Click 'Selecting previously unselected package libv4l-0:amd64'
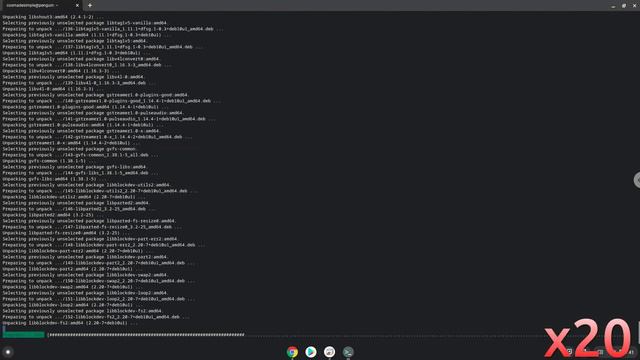 73,77
